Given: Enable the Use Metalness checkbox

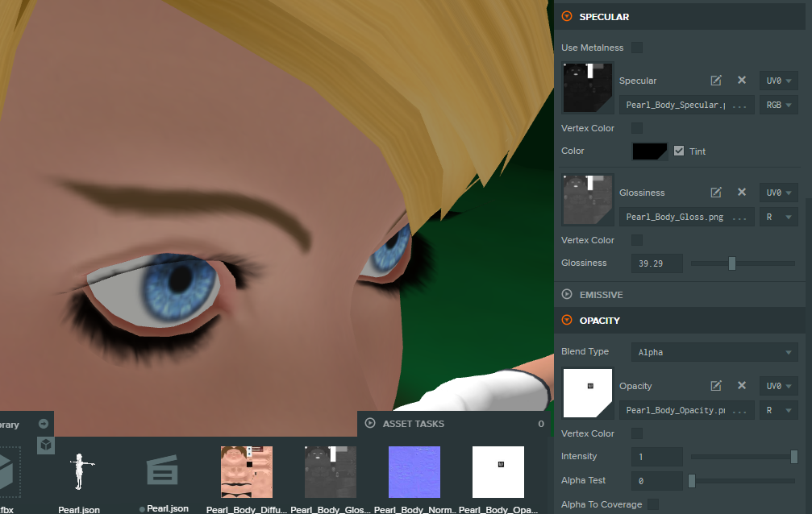Looking at the screenshot, I should point(637,48).
